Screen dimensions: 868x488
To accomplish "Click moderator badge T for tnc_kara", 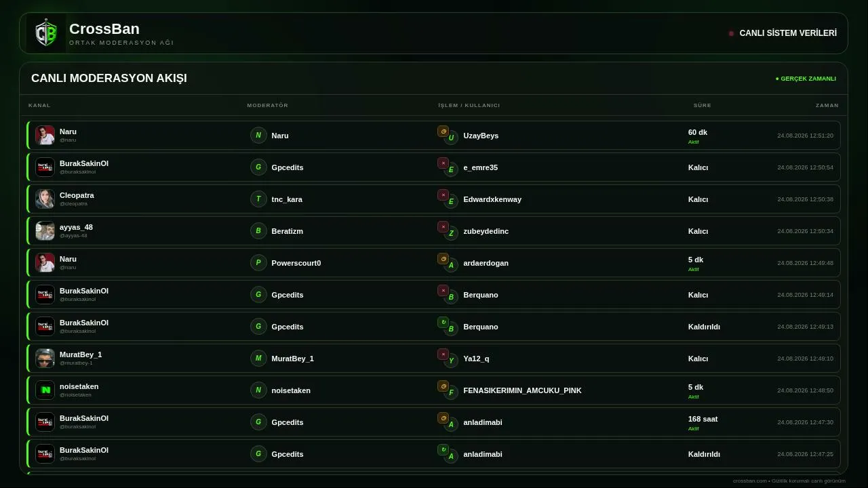I will [x=258, y=199].
